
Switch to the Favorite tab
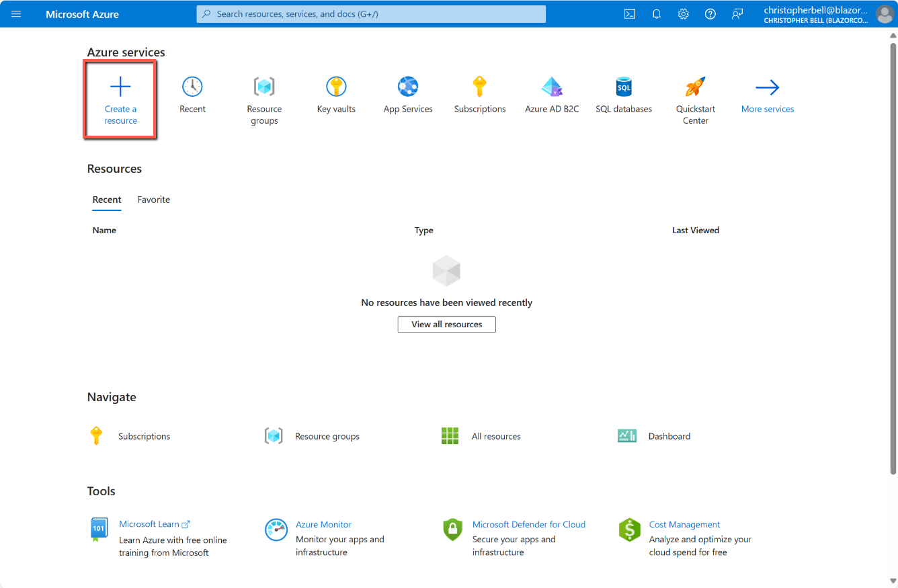[154, 200]
